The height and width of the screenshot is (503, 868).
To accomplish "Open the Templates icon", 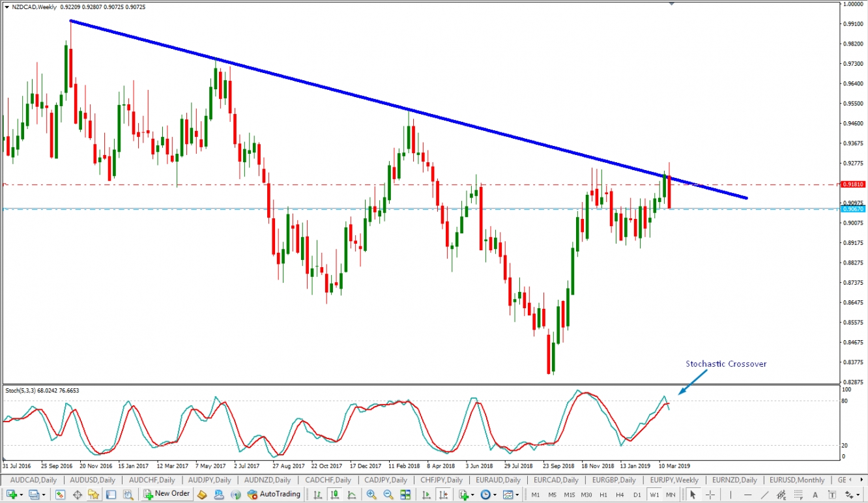I will pos(508,495).
